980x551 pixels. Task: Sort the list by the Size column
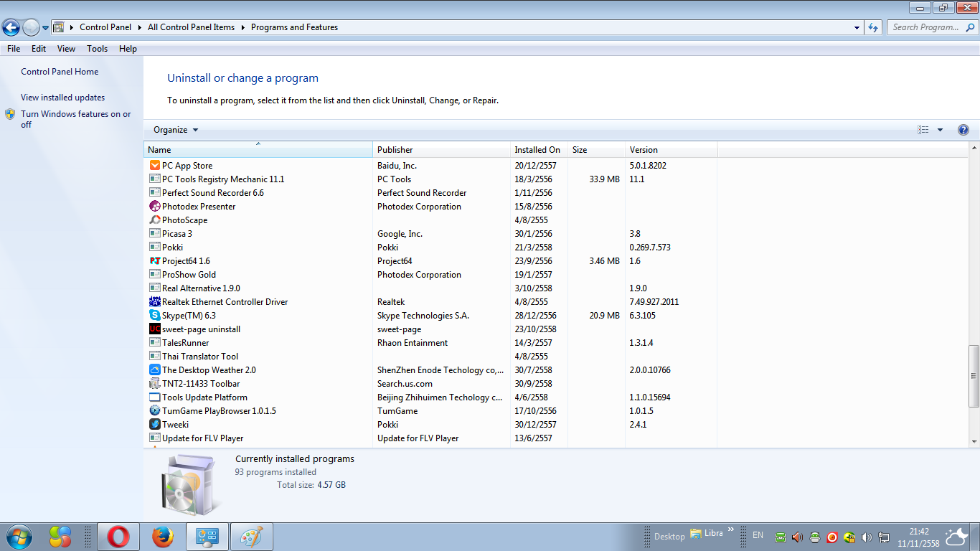[x=596, y=149]
